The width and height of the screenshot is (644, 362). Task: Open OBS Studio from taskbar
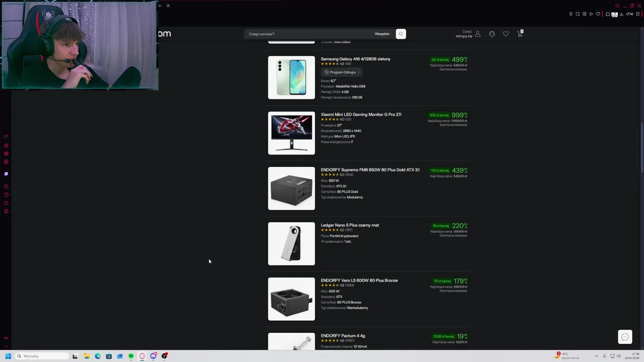pos(165,356)
